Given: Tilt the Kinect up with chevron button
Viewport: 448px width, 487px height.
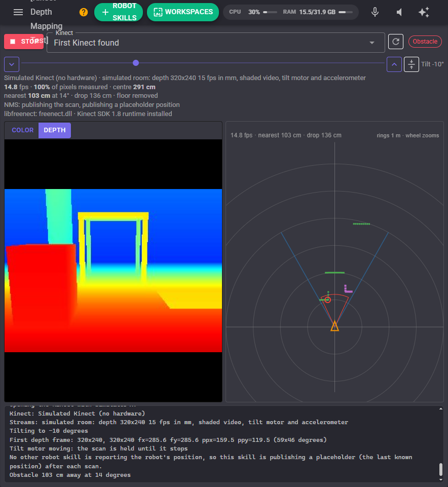Looking at the screenshot, I should pos(394,64).
